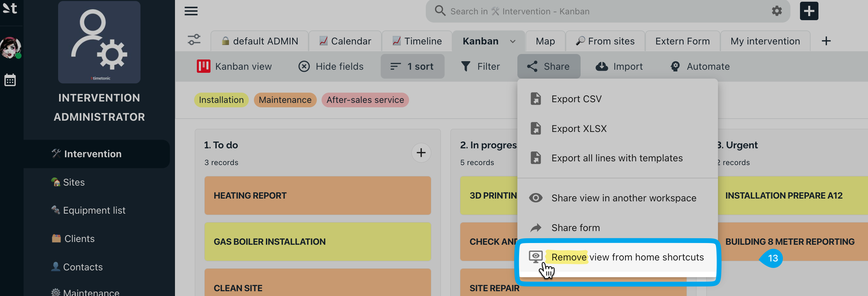Expand the Kanban tab dropdown arrow
This screenshot has height=296, width=868.
point(513,41)
